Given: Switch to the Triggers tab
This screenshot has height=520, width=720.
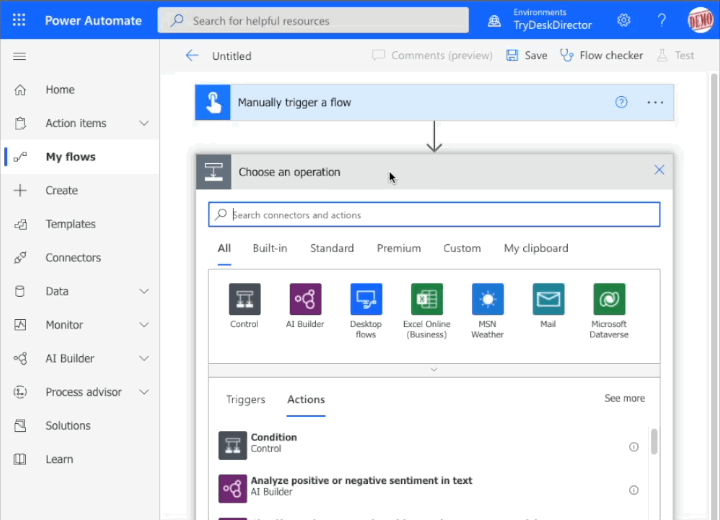Looking at the screenshot, I should 246,400.
